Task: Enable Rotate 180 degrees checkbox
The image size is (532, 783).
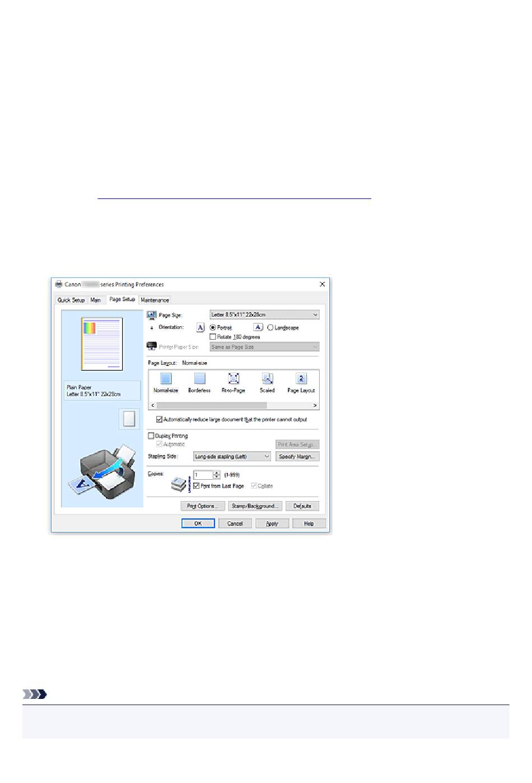Action: click(x=213, y=337)
